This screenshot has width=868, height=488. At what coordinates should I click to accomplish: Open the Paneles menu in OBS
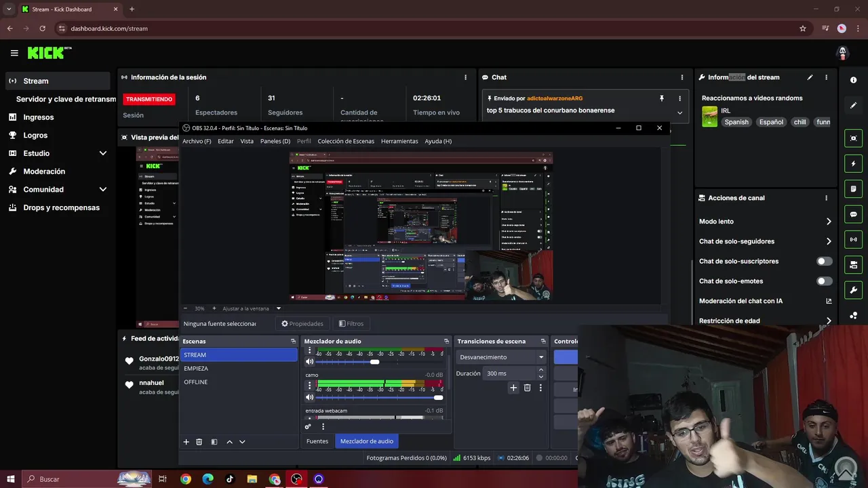point(275,141)
